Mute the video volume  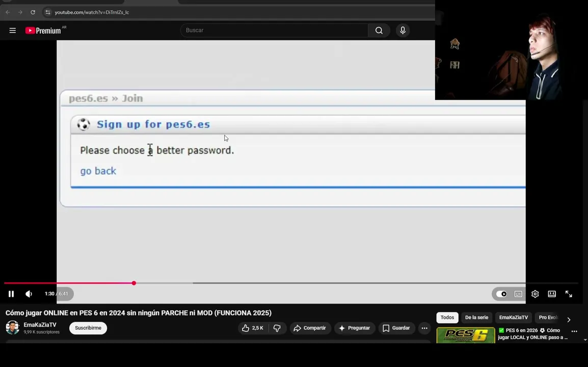(x=29, y=294)
